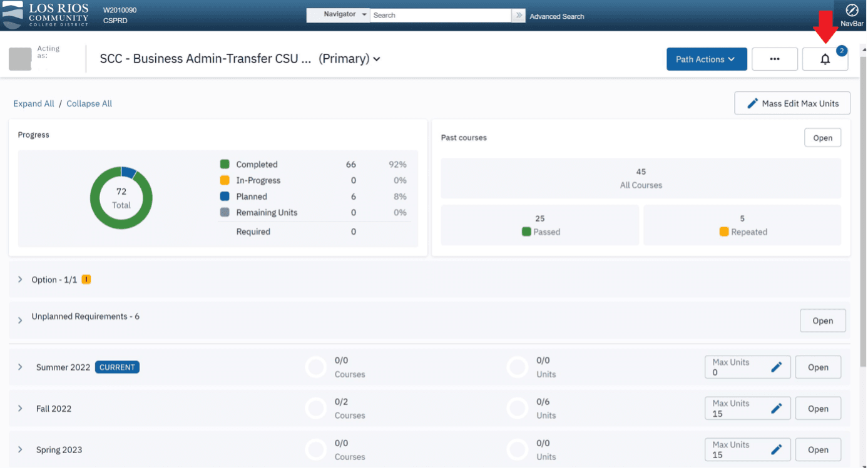The height and width of the screenshot is (470, 868).
Task: Click the Fall 2022 Max Units 15 field
Action: (747, 409)
